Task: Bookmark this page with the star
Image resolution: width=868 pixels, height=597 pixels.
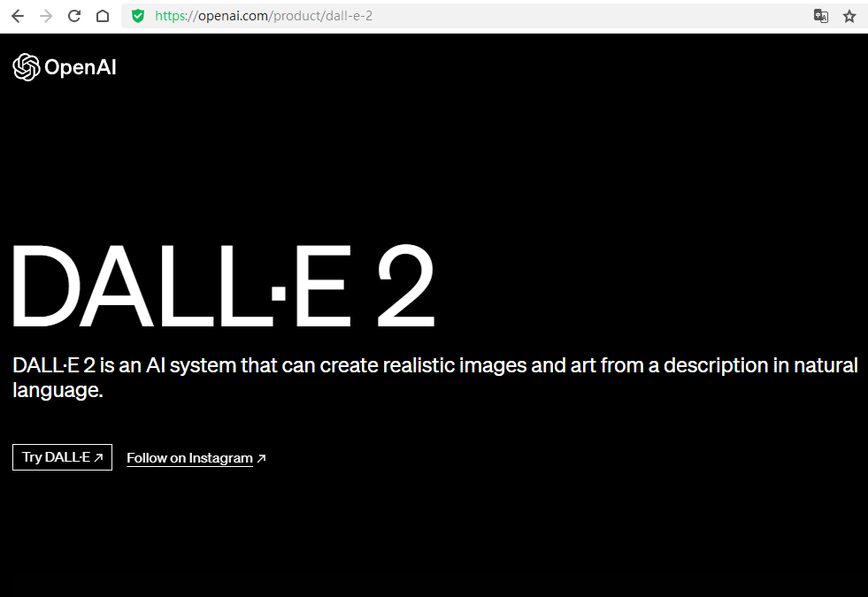Action: [x=849, y=16]
